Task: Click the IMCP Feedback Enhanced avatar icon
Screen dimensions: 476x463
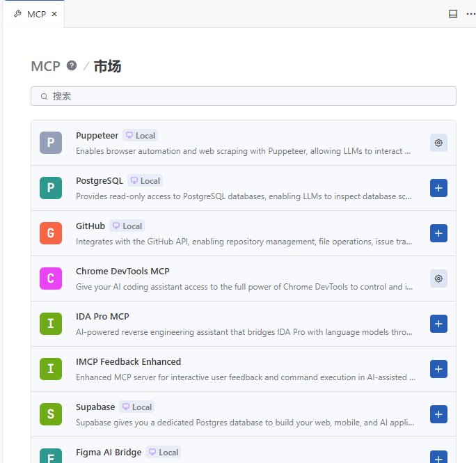Action: (51, 369)
